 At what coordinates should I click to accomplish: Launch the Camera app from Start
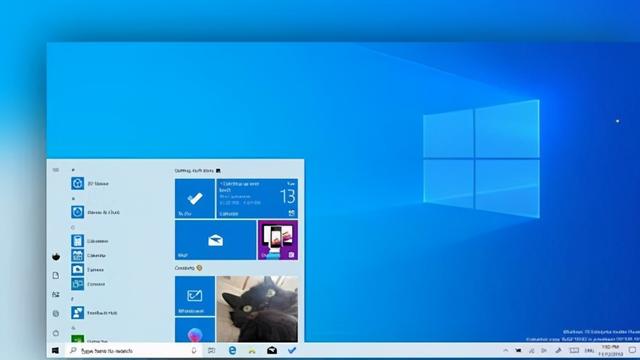[87, 269]
